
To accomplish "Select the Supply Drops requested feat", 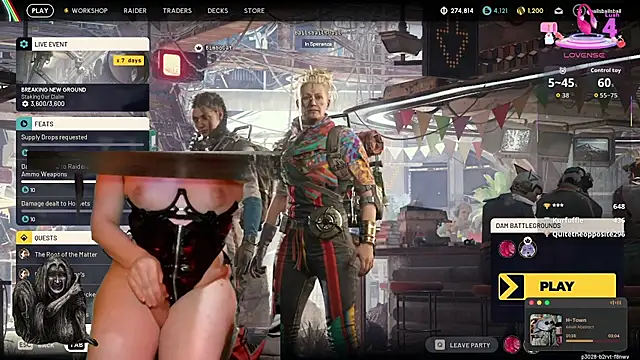I will [54, 138].
